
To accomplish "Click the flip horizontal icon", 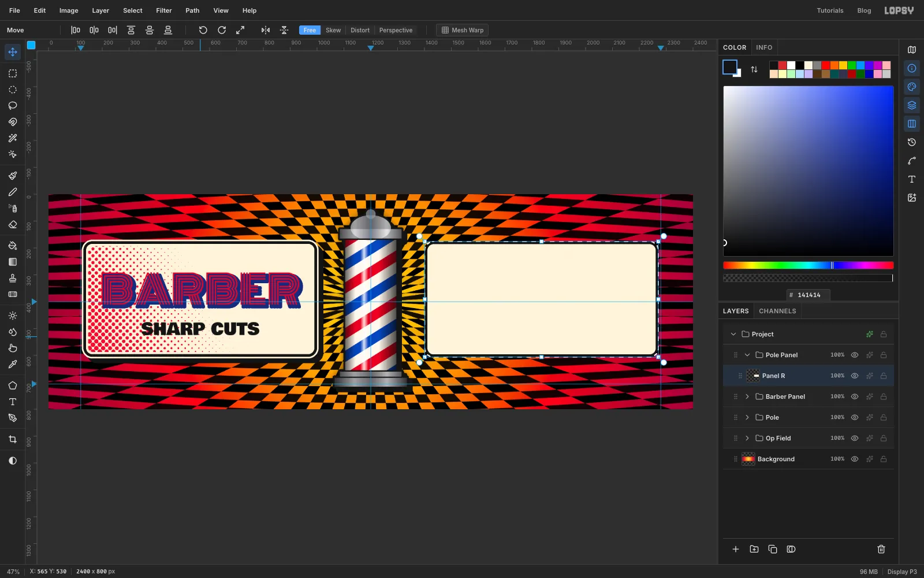I will [266, 30].
